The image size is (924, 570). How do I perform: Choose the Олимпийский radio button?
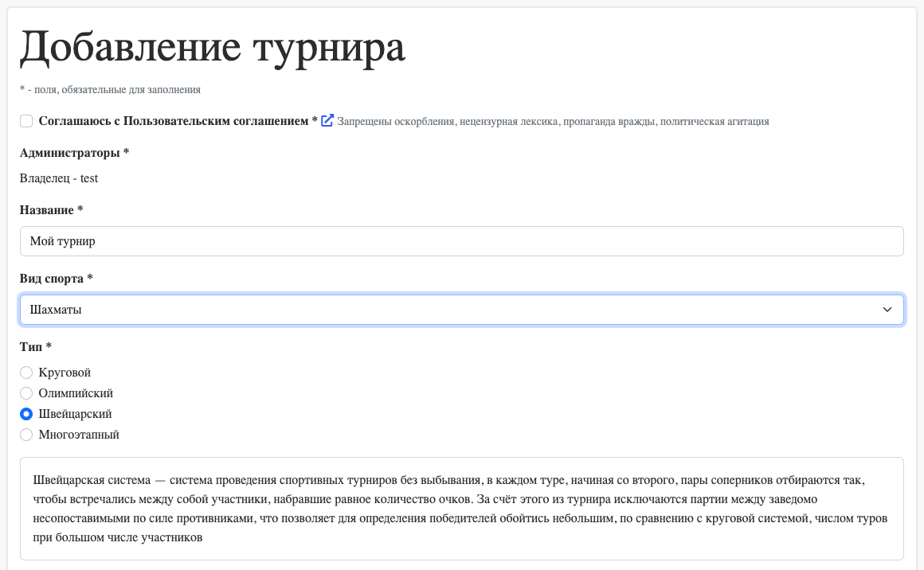pos(26,393)
